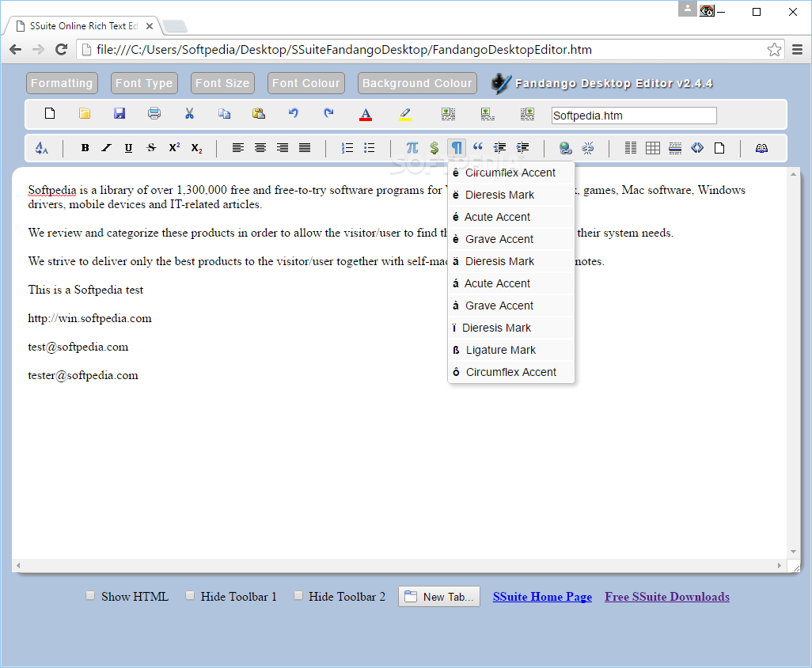Open the pi math symbols menu

coord(412,148)
